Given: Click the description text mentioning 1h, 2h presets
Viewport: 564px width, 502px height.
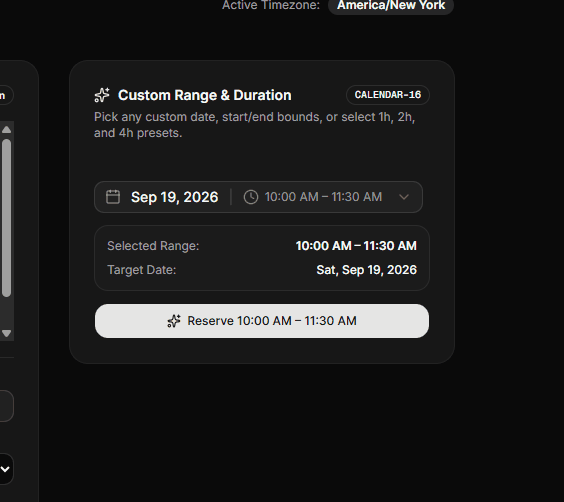Looking at the screenshot, I should pos(255,125).
